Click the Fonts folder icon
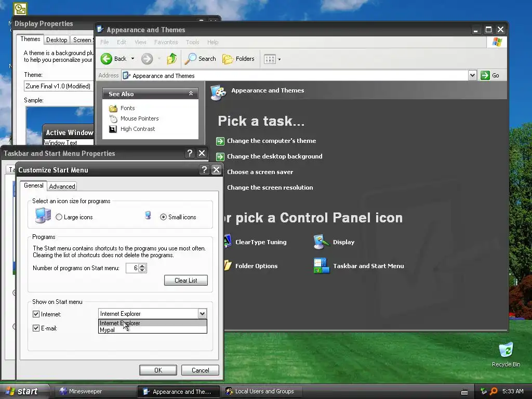The width and height of the screenshot is (532, 399). click(113, 108)
